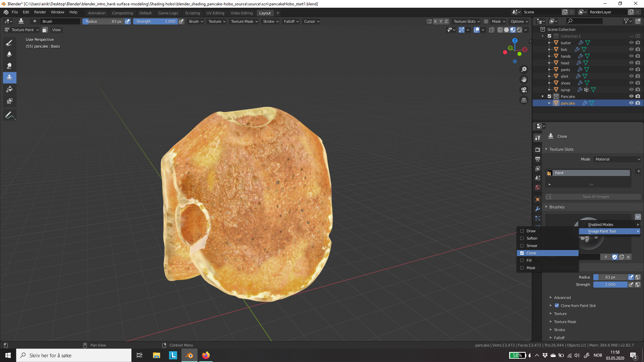Open the Render properties tab
This screenshot has height=362, width=644.
pyautogui.click(x=538, y=149)
